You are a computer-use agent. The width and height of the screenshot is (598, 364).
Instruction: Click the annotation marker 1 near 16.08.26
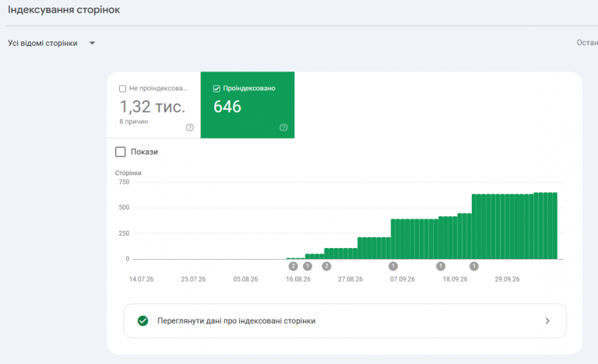coord(308,266)
